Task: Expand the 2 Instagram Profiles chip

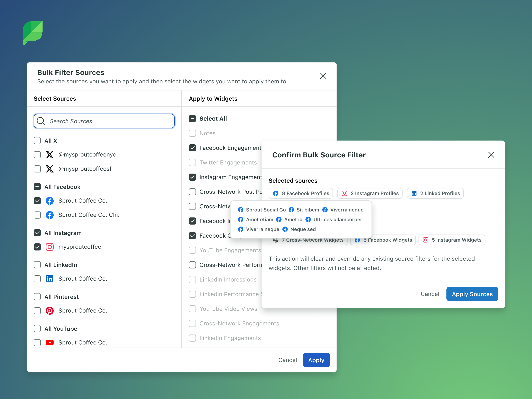Action: [370, 193]
